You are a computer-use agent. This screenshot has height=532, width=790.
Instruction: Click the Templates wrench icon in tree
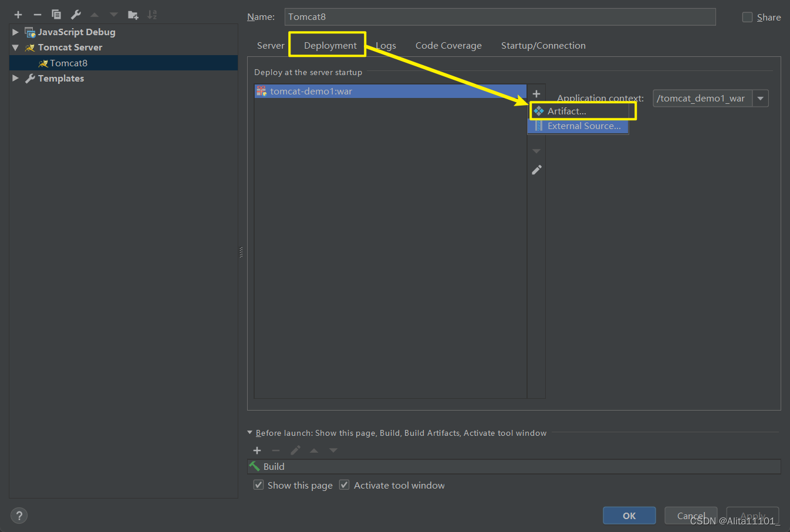pos(30,79)
